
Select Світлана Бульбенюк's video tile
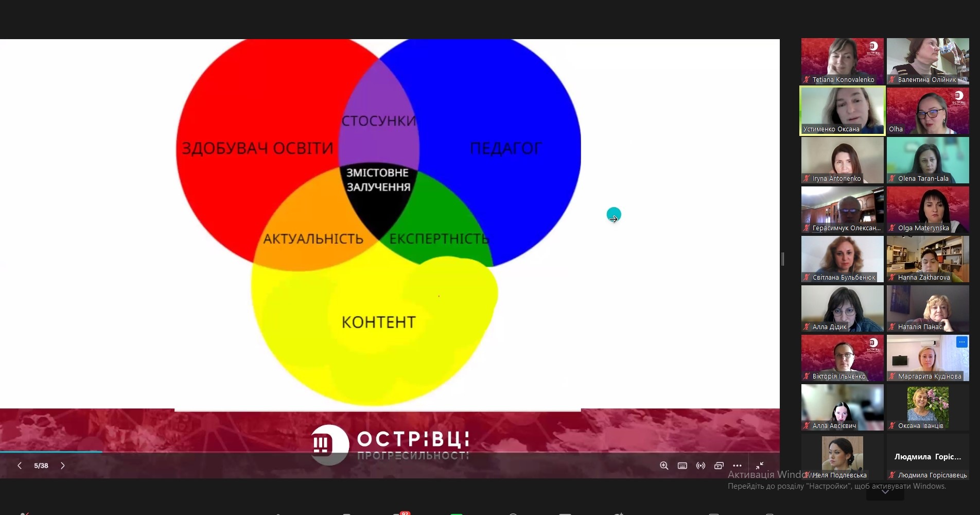point(843,259)
